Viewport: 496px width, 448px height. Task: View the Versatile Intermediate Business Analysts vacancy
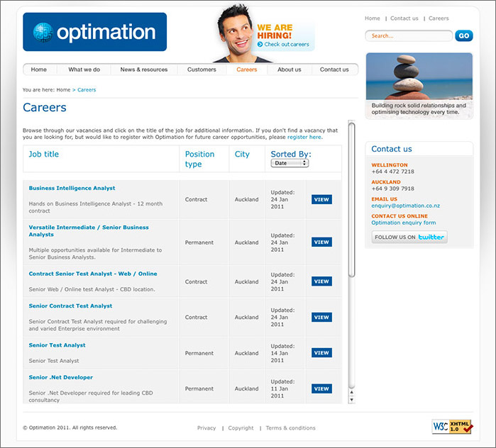point(321,242)
